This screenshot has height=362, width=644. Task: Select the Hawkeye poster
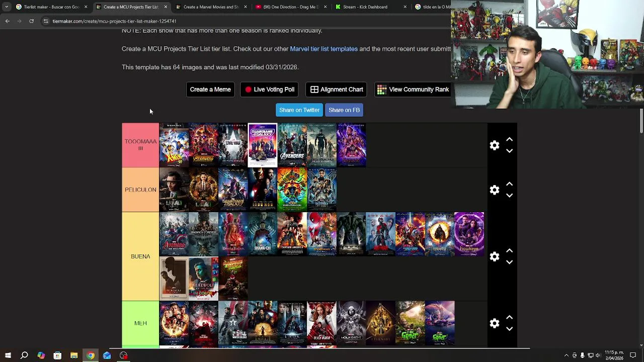coord(469,234)
